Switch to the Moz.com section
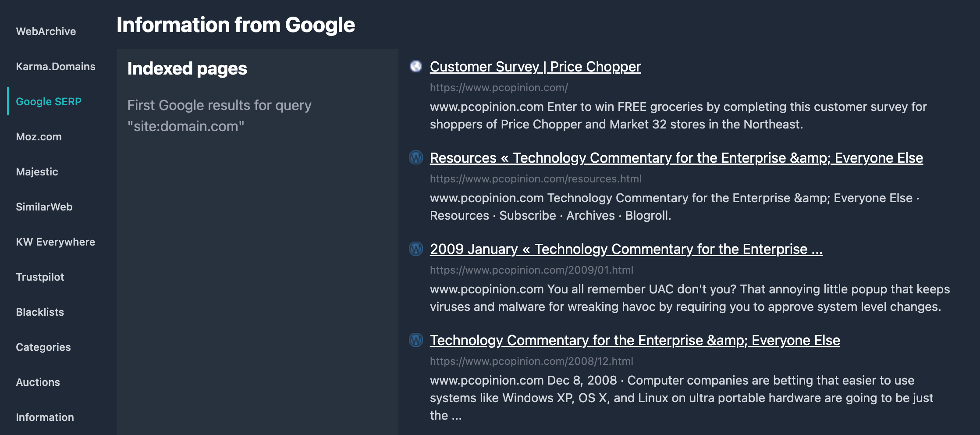Screen dimensions: 980x435 coord(39,136)
